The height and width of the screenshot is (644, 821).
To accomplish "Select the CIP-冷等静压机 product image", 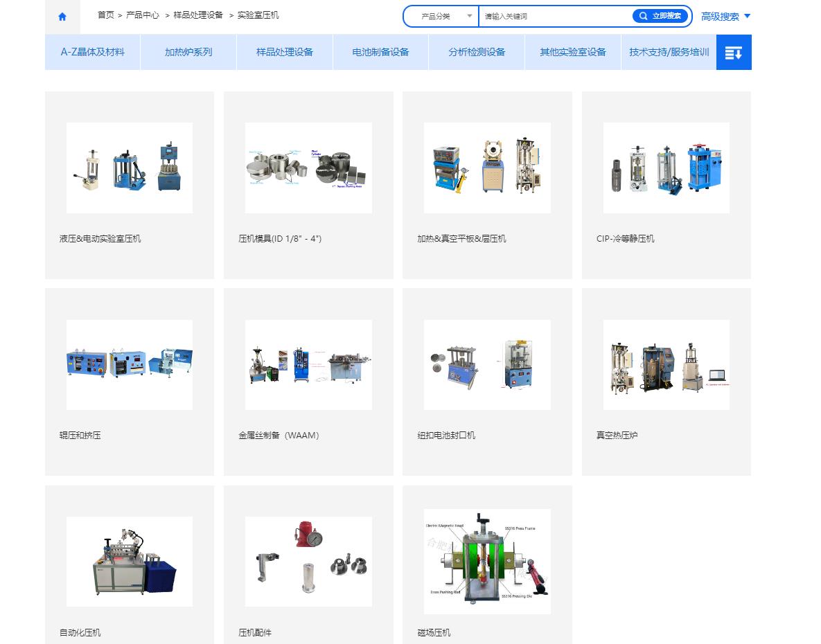I will click(666, 168).
